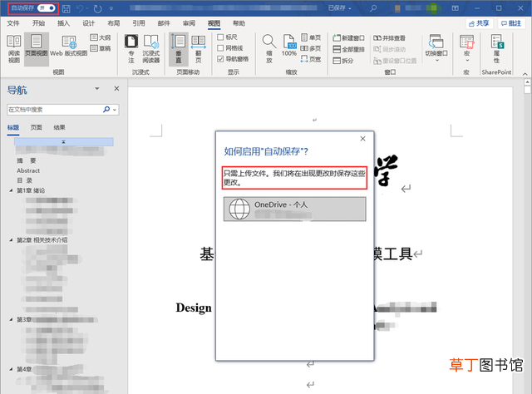Go to Abstract heading

28,170
